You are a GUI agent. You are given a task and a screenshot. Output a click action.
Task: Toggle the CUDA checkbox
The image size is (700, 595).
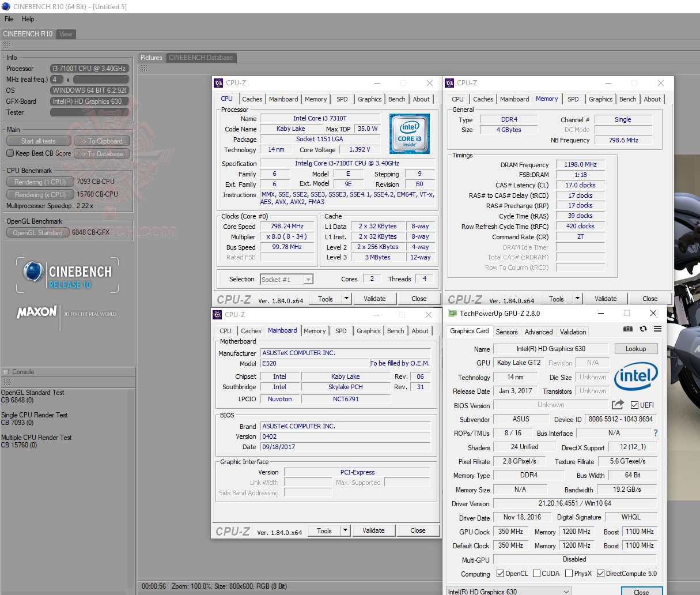pyautogui.click(x=536, y=574)
